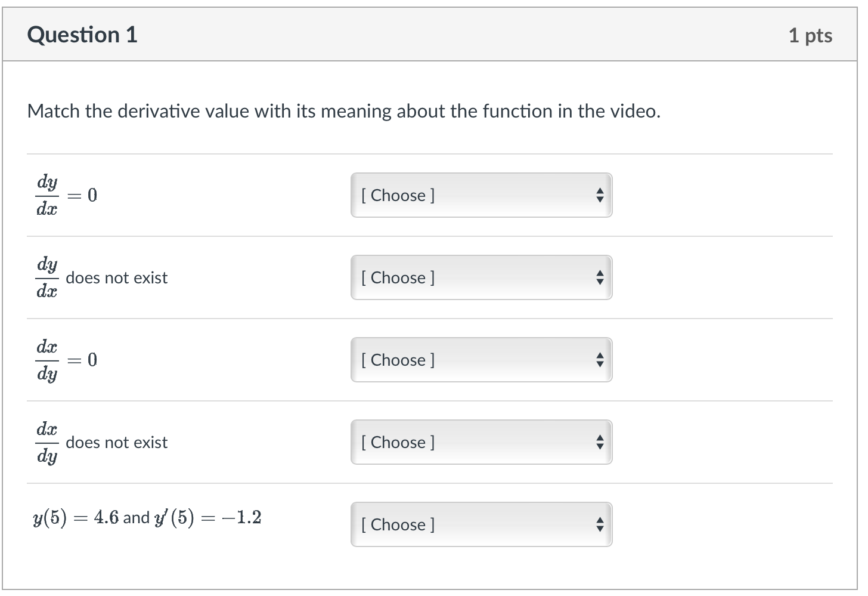This screenshot has height=596, width=868.
Task: Click the y(5) = 4.6 and y'(5) = -1.2 expression
Action: click(147, 517)
